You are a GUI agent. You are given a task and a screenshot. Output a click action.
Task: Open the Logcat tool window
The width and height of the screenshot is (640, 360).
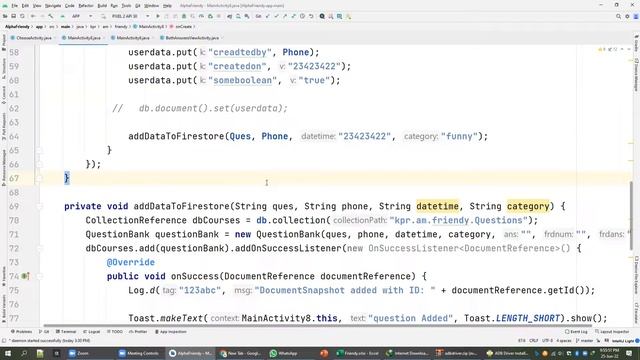92,332
